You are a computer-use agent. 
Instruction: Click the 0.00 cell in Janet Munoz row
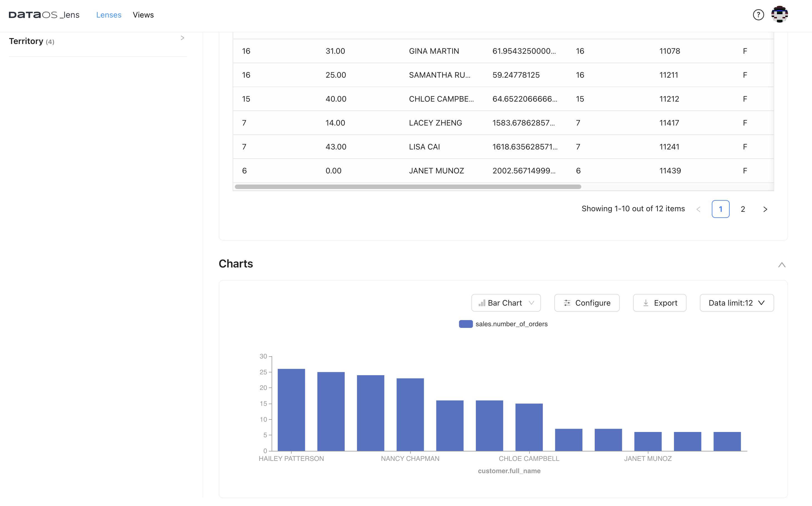[333, 171]
